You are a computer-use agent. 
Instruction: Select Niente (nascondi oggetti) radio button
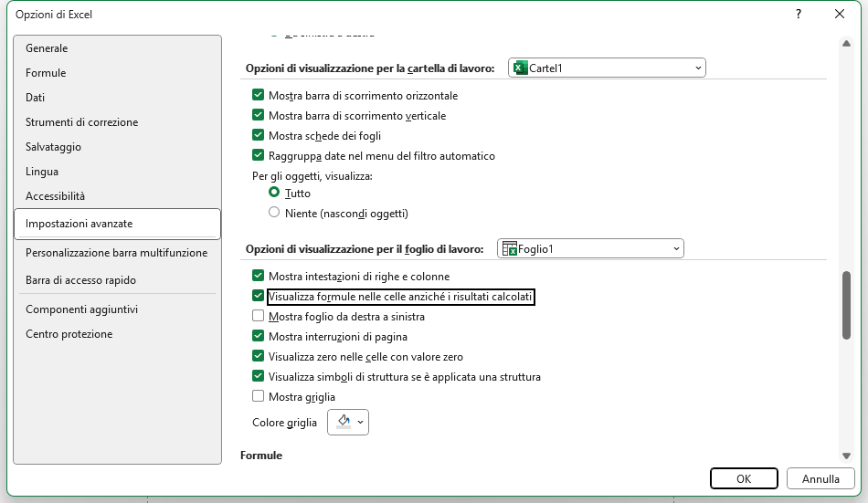274,213
